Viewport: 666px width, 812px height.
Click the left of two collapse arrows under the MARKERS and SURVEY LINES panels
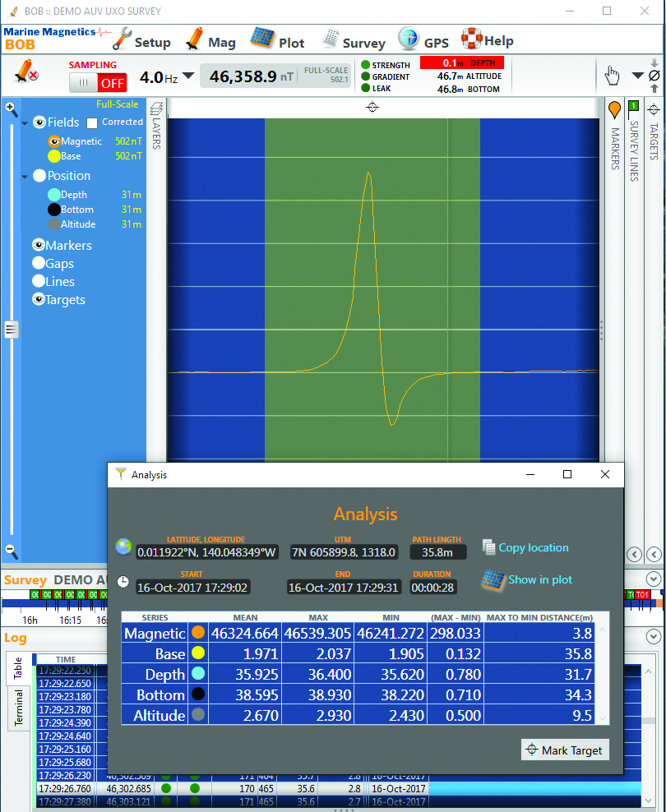pos(635,554)
